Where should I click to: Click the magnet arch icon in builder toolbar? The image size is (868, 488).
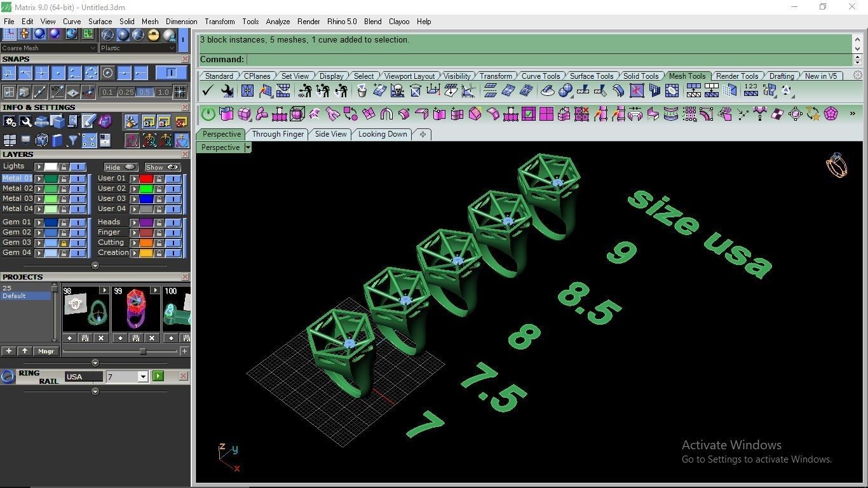point(386,114)
